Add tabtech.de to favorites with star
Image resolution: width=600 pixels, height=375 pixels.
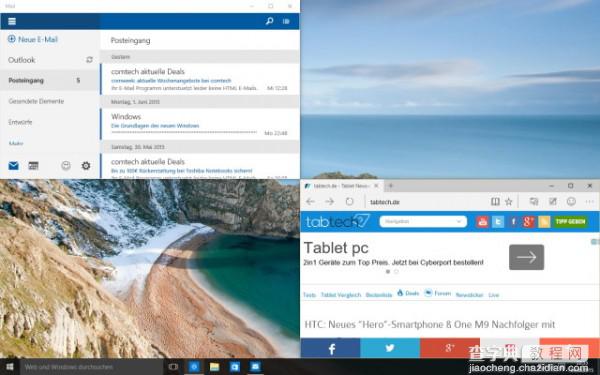click(x=509, y=201)
